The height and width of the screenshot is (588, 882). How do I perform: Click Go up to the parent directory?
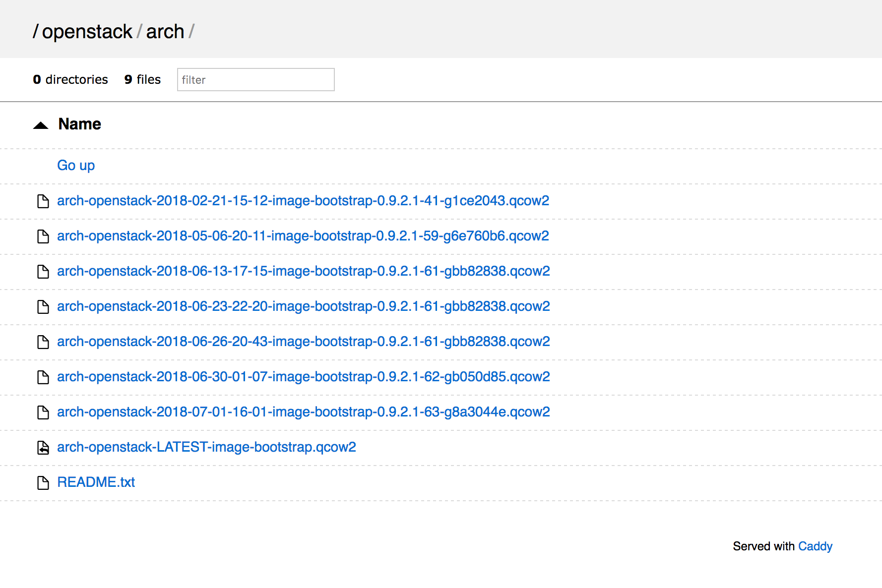coord(76,165)
